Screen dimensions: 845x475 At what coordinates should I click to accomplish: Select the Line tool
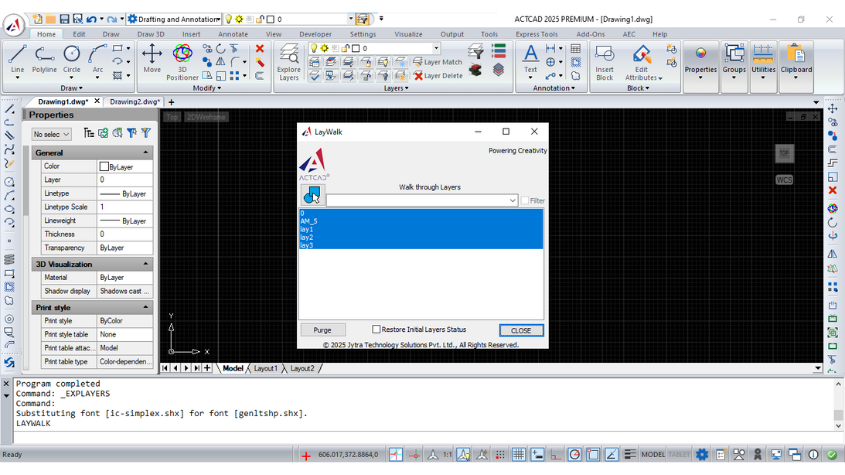coord(17,58)
